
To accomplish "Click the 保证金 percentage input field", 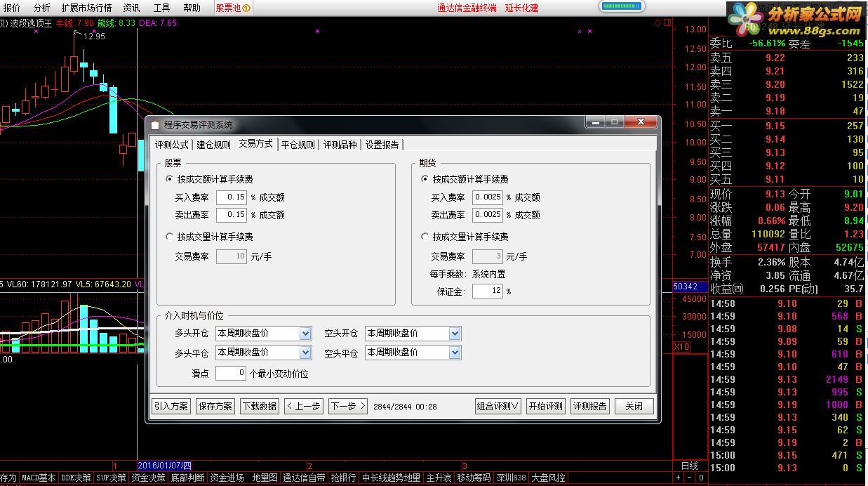I will (x=488, y=291).
